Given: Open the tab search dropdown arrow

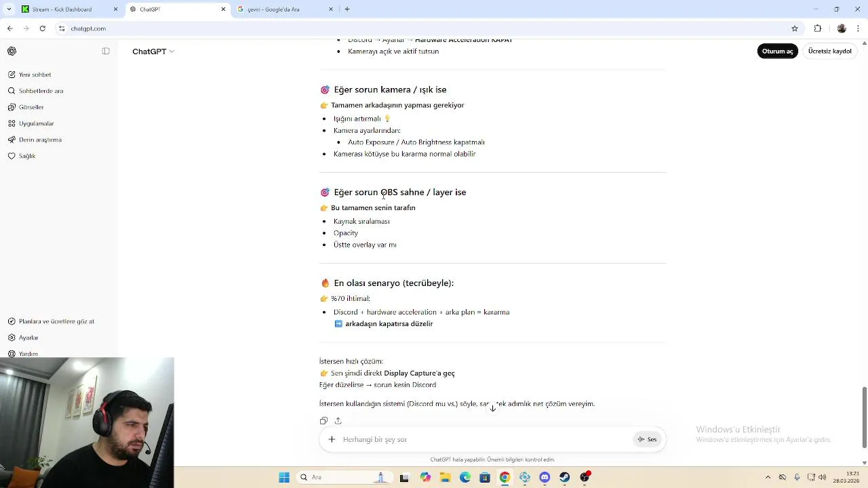Looking at the screenshot, I should [9, 9].
